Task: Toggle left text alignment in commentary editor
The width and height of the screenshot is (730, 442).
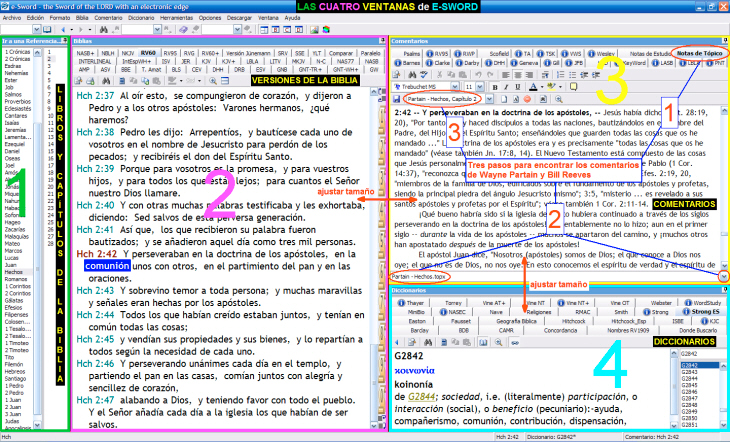Action: click(x=506, y=75)
